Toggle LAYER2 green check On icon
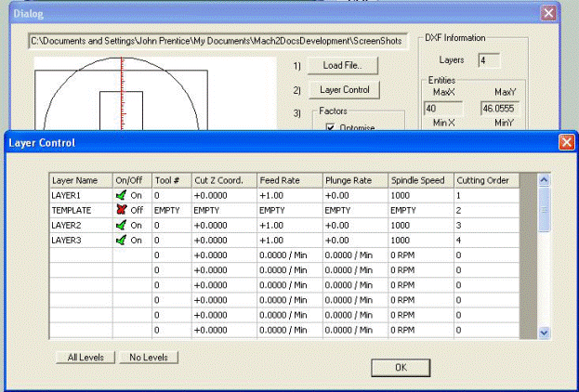 tap(122, 225)
